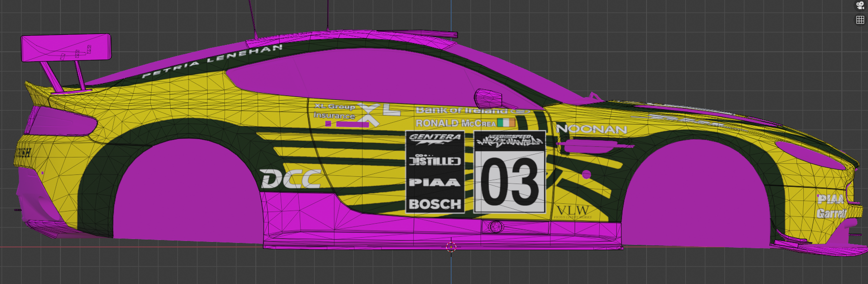Click the 'RONALD McCREA' name decal
868x284 pixels.
click(456, 124)
